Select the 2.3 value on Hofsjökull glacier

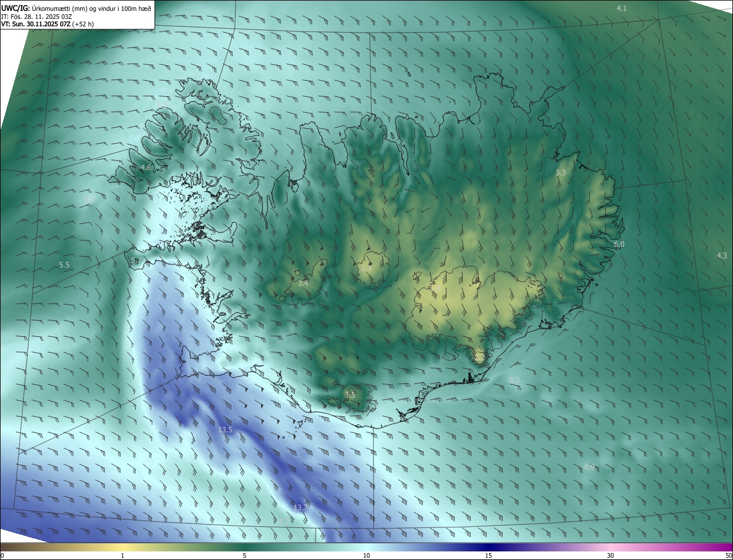click(x=366, y=267)
